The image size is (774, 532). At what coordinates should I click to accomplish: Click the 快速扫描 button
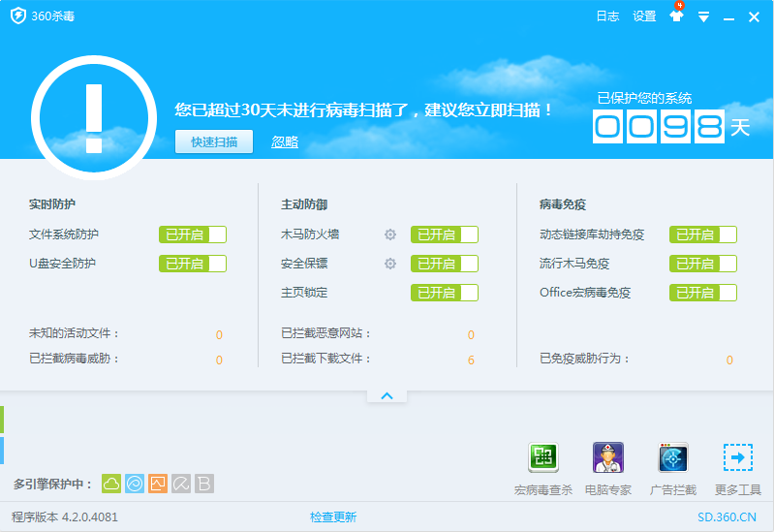coord(214,141)
